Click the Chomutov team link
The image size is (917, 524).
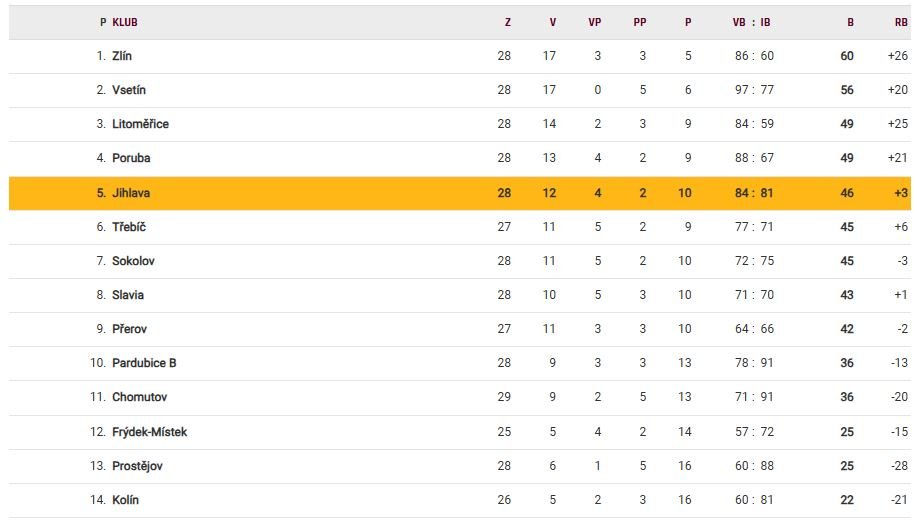pyautogui.click(x=139, y=397)
